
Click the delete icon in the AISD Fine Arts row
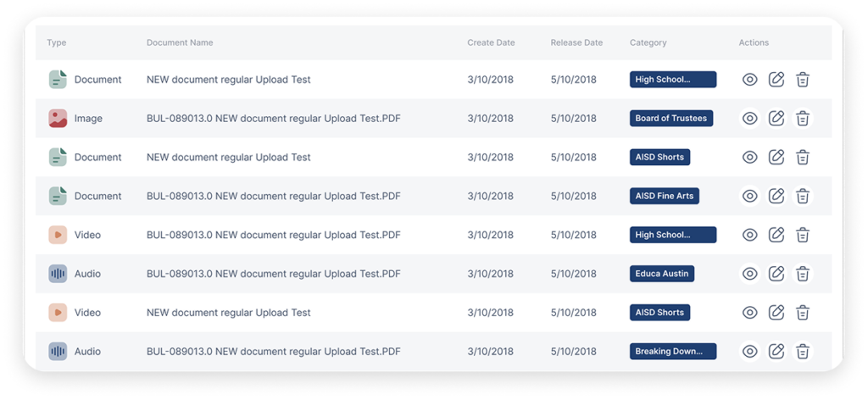tap(803, 196)
